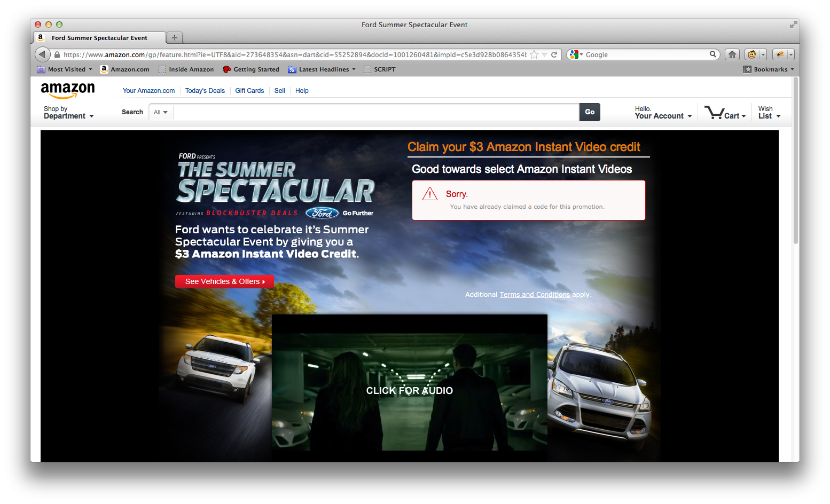Screen dimensions: 830x504
Task: Open the Amazon.com bookmark
Action: (x=125, y=69)
